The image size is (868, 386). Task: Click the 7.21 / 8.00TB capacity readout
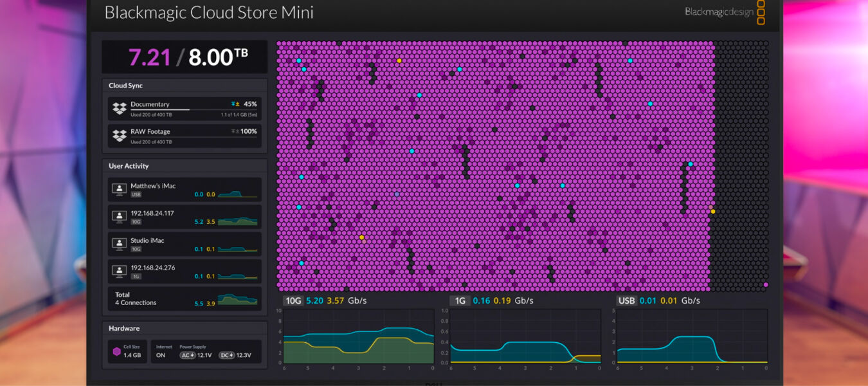(185, 57)
